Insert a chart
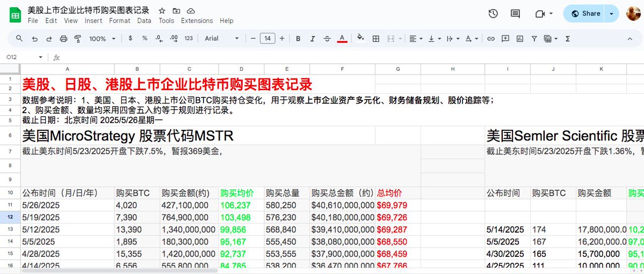 pos(520,39)
